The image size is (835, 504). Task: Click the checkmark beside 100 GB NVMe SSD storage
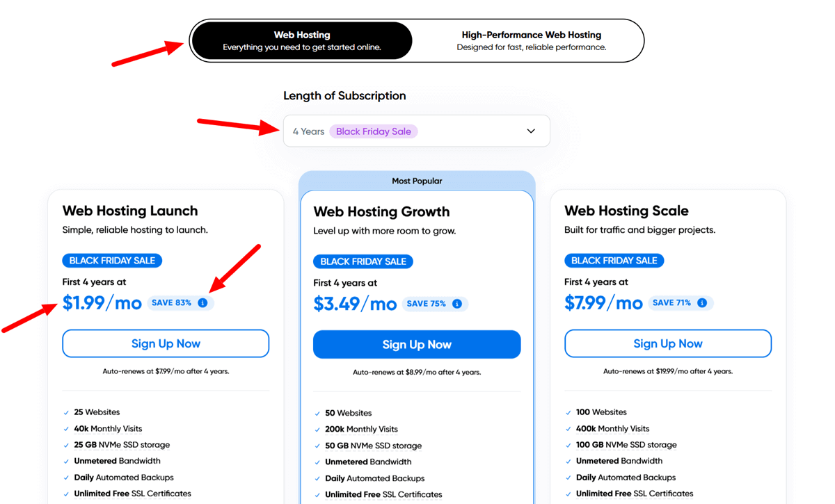tap(568, 444)
